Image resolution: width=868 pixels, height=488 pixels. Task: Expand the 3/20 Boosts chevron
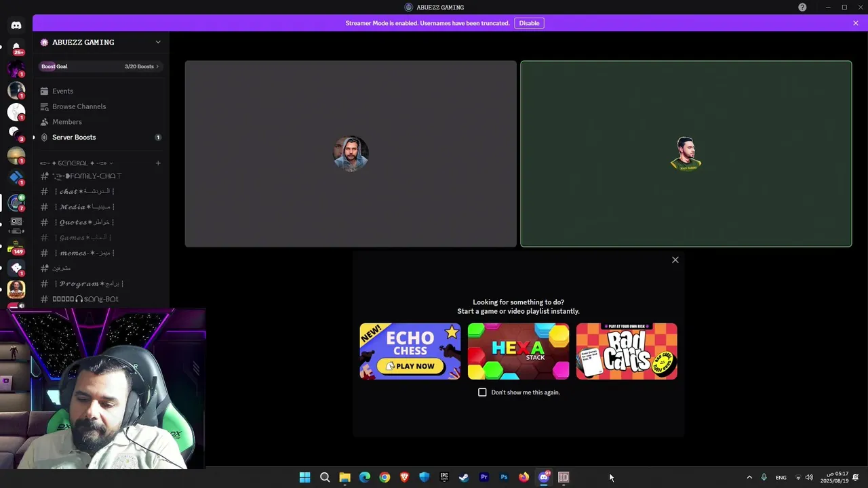157,66
